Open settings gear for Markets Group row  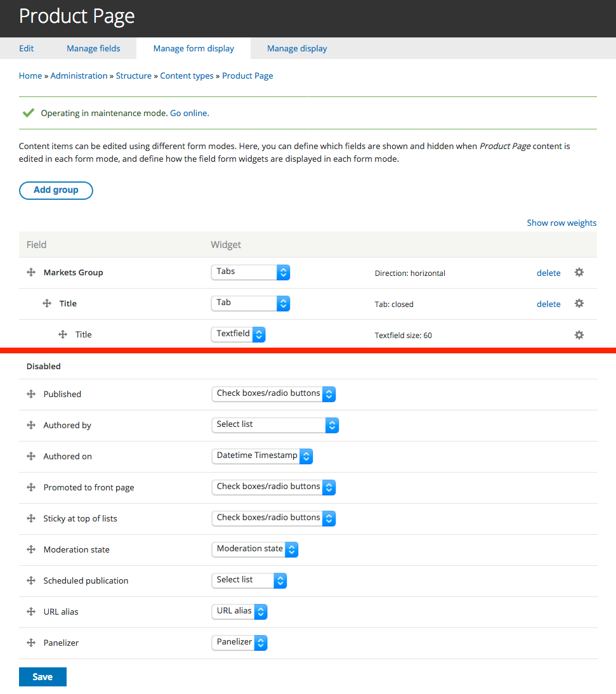click(x=579, y=272)
